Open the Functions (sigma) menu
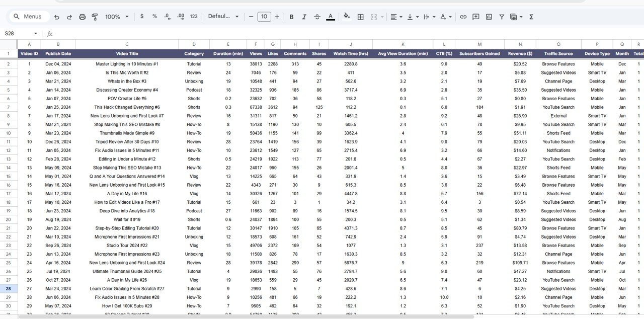Image resolution: width=644 pixels, height=319 pixels. tap(530, 17)
